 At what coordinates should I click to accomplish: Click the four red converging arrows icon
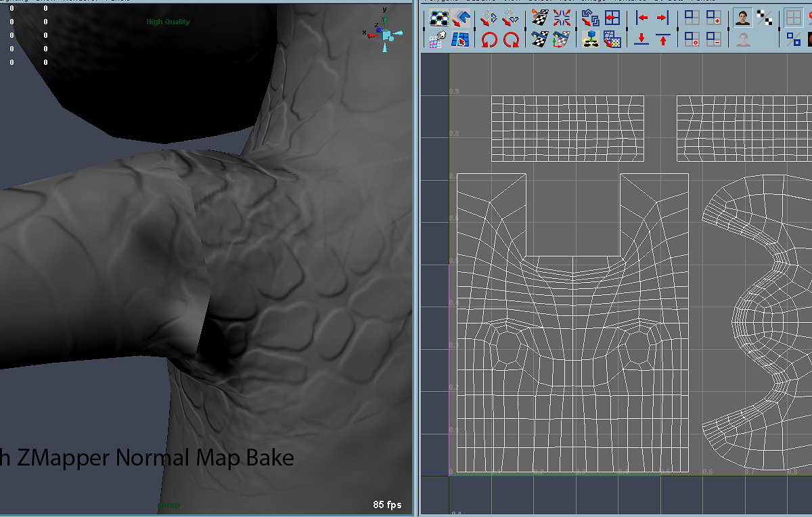(x=561, y=18)
